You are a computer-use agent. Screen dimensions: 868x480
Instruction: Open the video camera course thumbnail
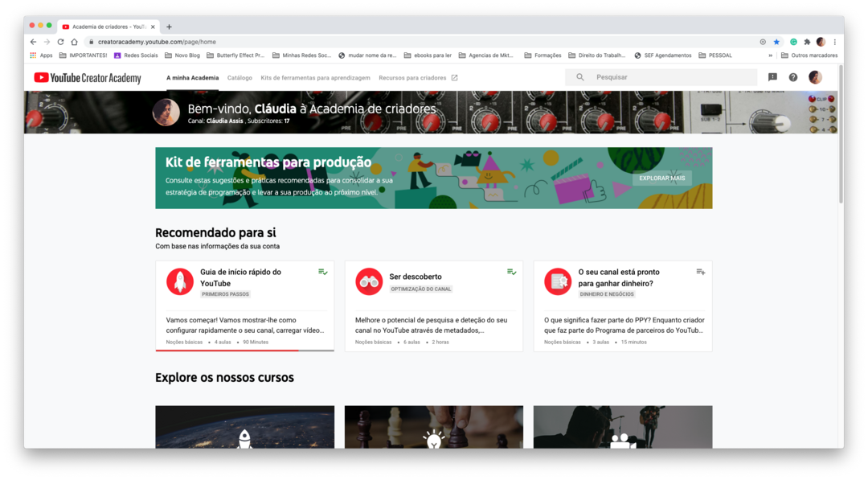[x=623, y=427]
